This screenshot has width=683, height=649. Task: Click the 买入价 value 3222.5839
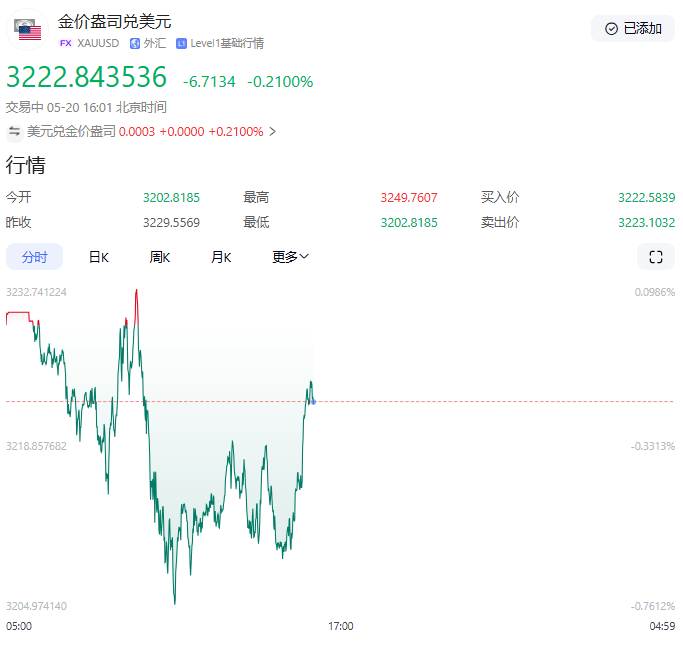[x=646, y=197]
